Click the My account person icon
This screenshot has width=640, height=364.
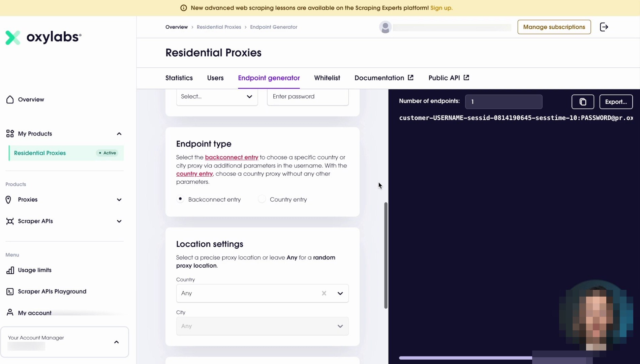10,312
